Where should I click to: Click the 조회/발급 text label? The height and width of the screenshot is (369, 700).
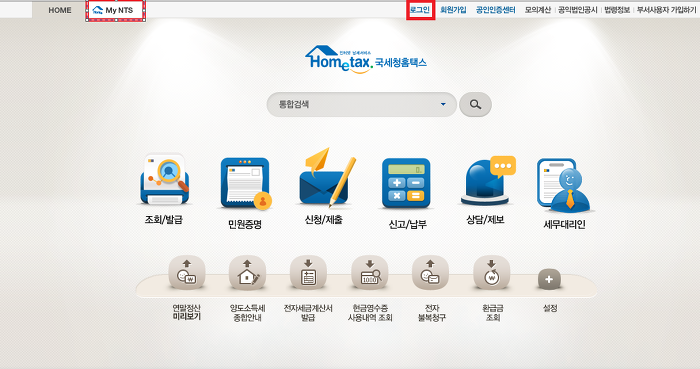pos(163,220)
